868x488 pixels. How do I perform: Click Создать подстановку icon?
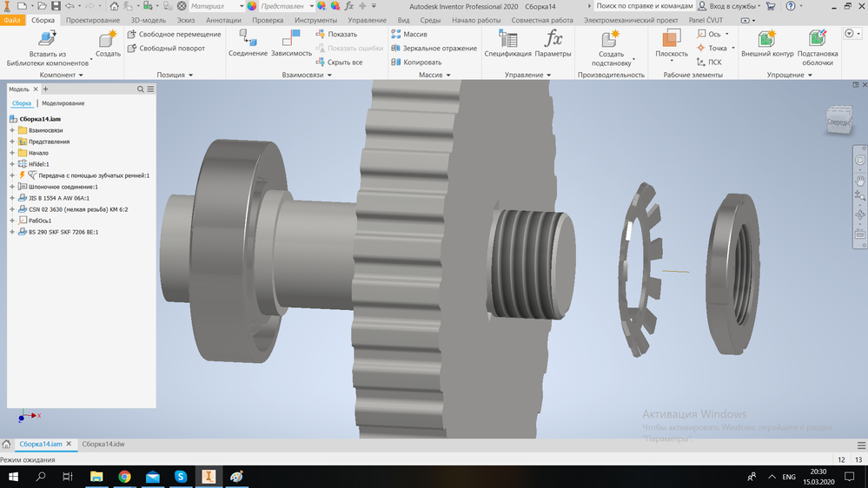[x=611, y=39]
